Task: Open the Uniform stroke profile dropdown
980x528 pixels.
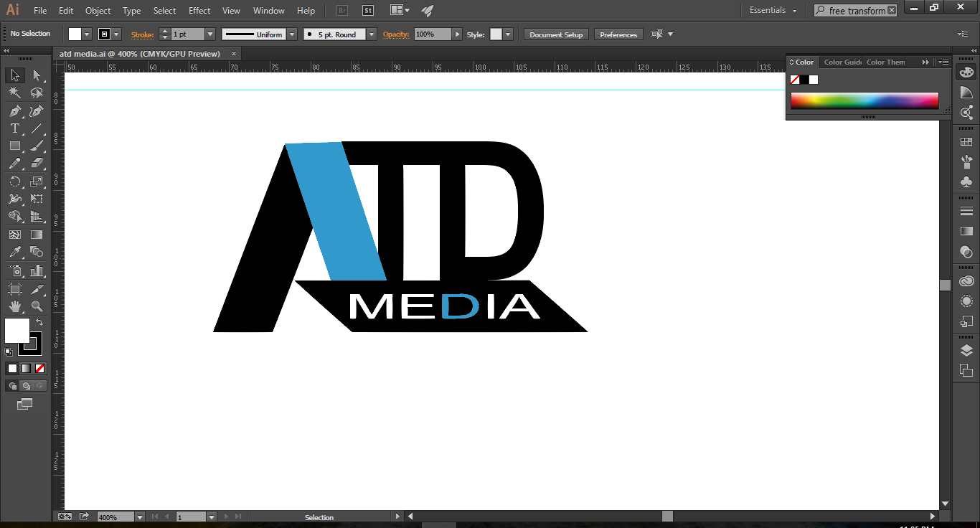Action: click(291, 34)
